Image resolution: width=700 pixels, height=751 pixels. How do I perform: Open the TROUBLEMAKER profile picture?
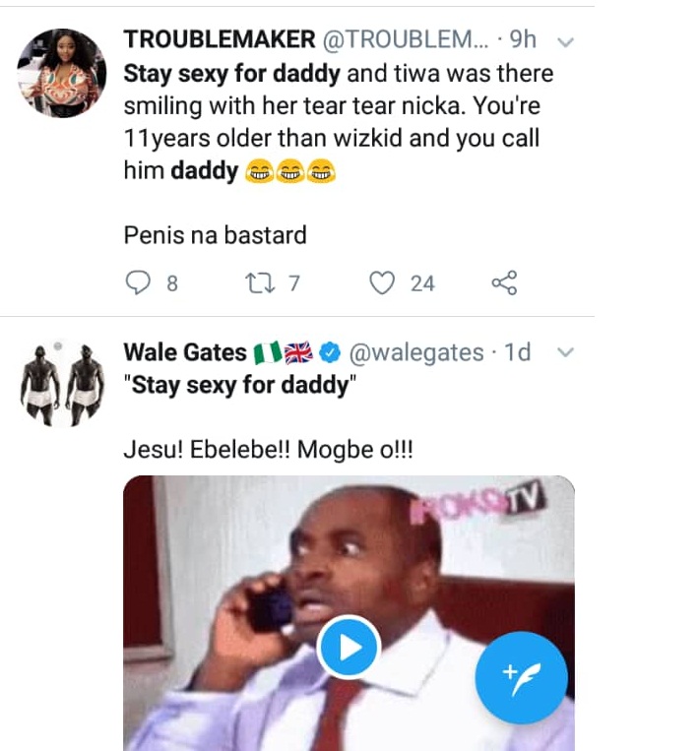click(x=62, y=72)
